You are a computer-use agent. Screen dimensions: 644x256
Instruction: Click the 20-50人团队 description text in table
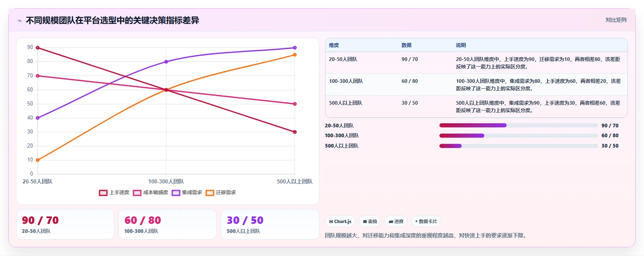click(x=538, y=63)
